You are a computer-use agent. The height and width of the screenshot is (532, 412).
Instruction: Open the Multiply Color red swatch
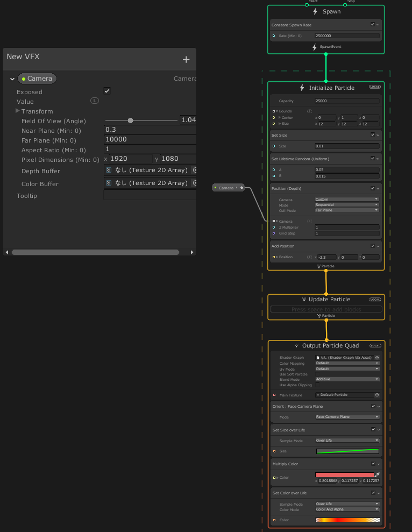344,475
